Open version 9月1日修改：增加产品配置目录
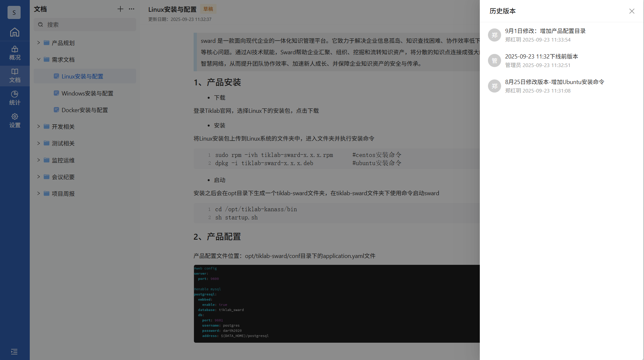644x360 pixels. click(545, 31)
